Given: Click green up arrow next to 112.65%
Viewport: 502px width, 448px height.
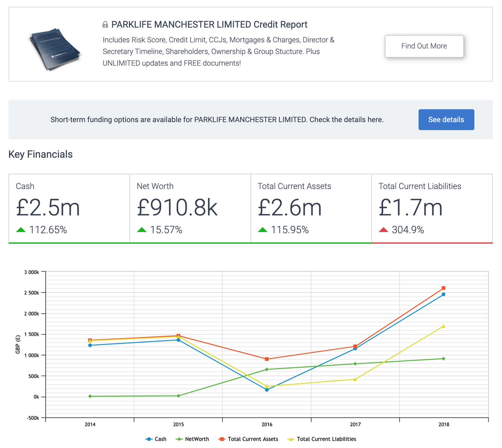Looking at the screenshot, I should pyautogui.click(x=21, y=230).
